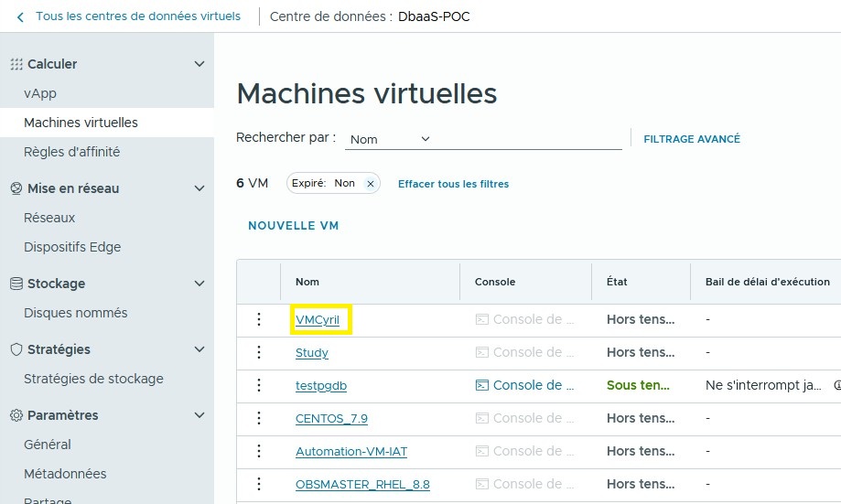Select Règles d'affinité in the sidebar
Screen dimensions: 841x504
point(71,152)
